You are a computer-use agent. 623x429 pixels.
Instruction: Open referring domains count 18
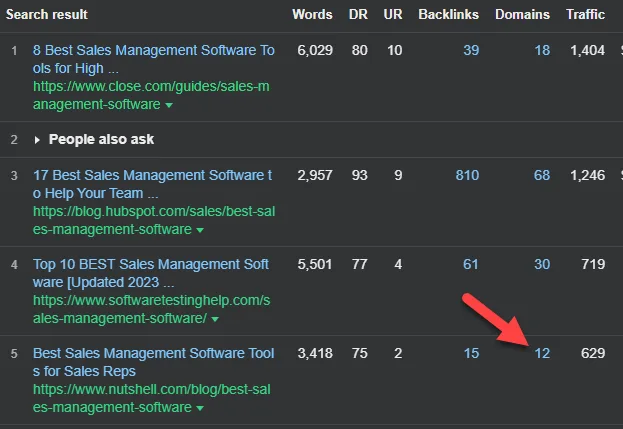tap(542, 50)
